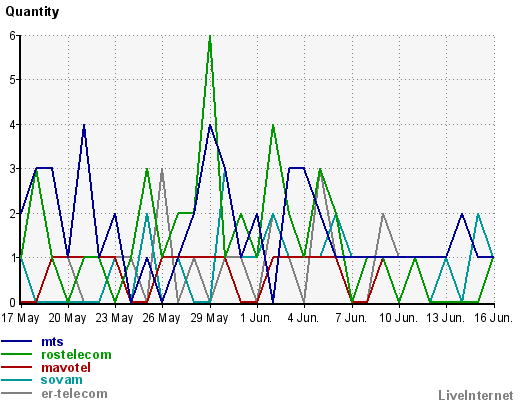Click the red mavotel legend line
Screen dimensions: 520x405
[x=17, y=367]
